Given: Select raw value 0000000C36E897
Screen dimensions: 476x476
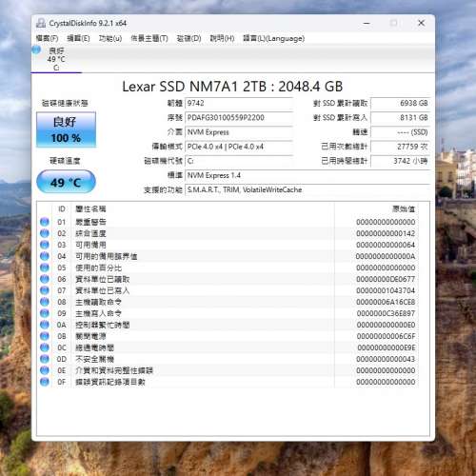Looking at the screenshot, I should click(x=386, y=313).
